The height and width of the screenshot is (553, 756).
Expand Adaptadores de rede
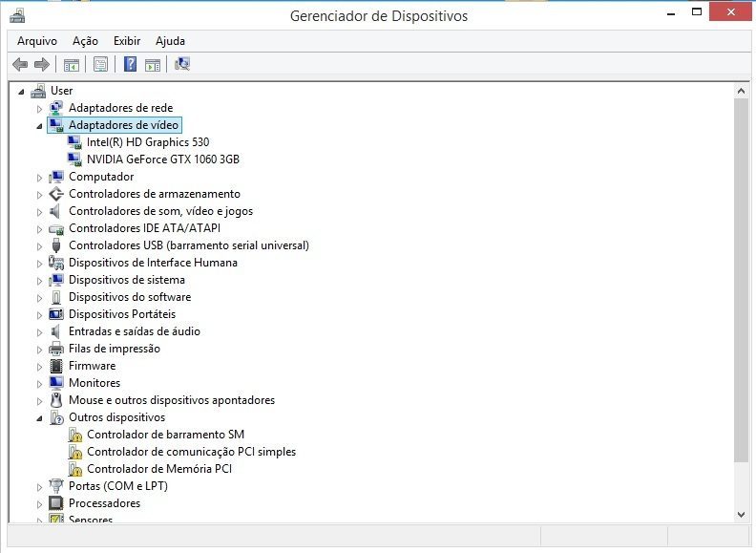39,109
